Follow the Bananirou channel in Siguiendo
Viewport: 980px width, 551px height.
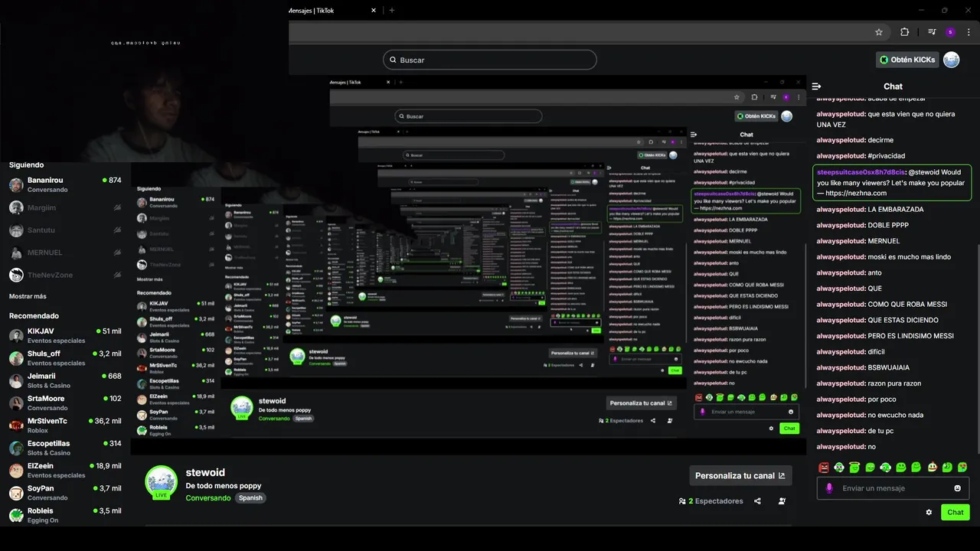(x=65, y=184)
